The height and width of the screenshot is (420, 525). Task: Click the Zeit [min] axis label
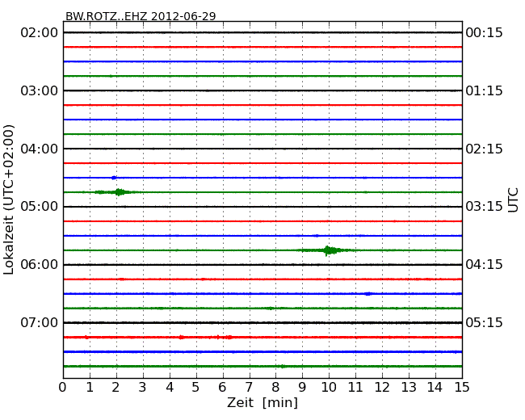(262, 402)
